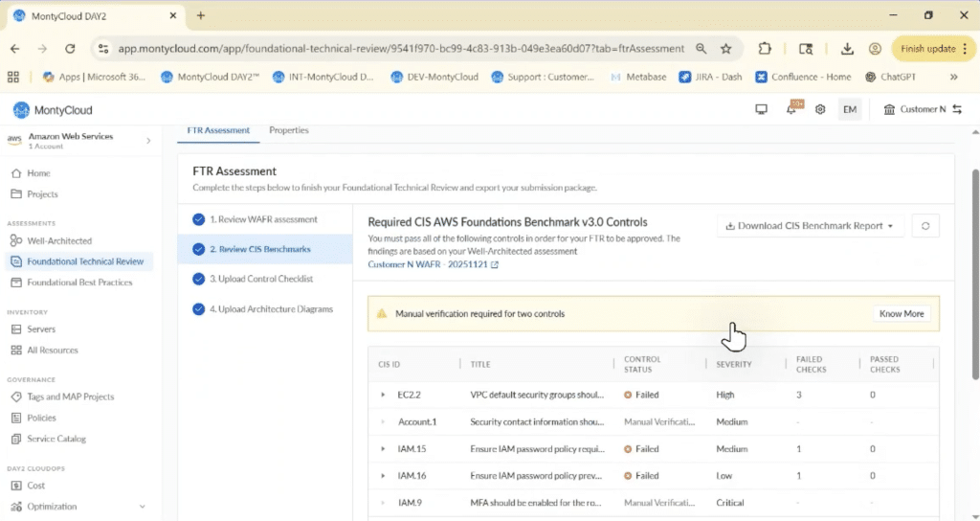This screenshot has height=521, width=980.
Task: Select step 3 Upload Control Checklist
Action: click(261, 279)
